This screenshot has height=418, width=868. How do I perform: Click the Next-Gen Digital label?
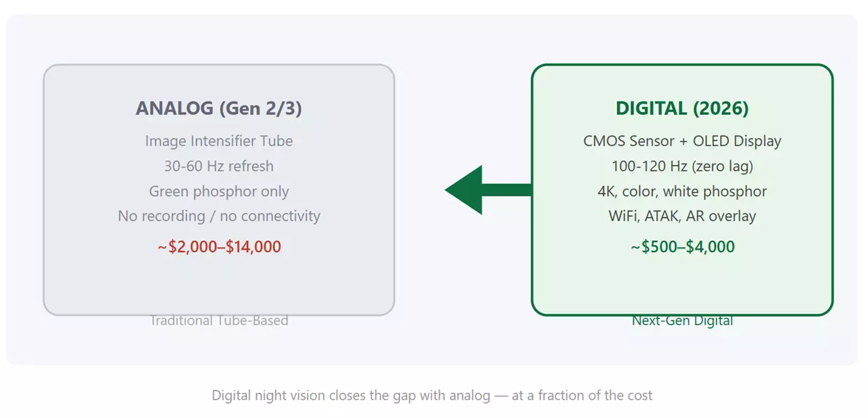(x=682, y=321)
